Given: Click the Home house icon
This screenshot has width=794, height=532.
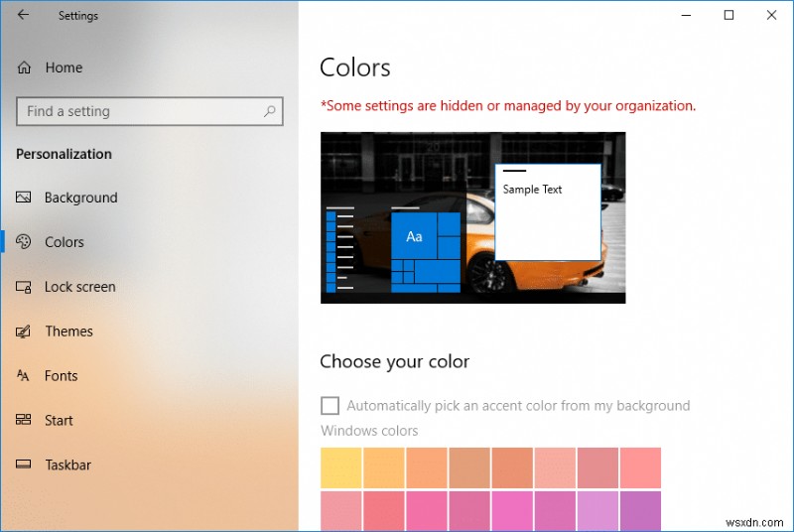Looking at the screenshot, I should tap(24, 67).
